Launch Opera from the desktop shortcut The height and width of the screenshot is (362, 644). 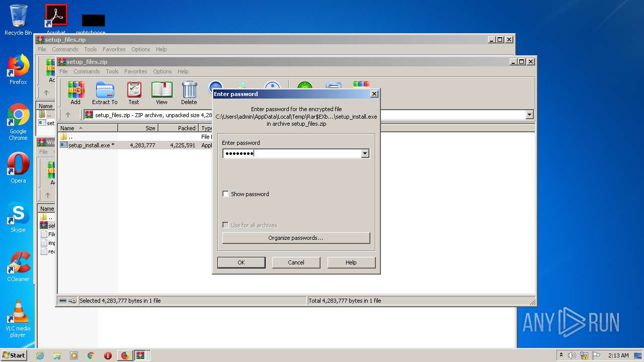tap(18, 168)
